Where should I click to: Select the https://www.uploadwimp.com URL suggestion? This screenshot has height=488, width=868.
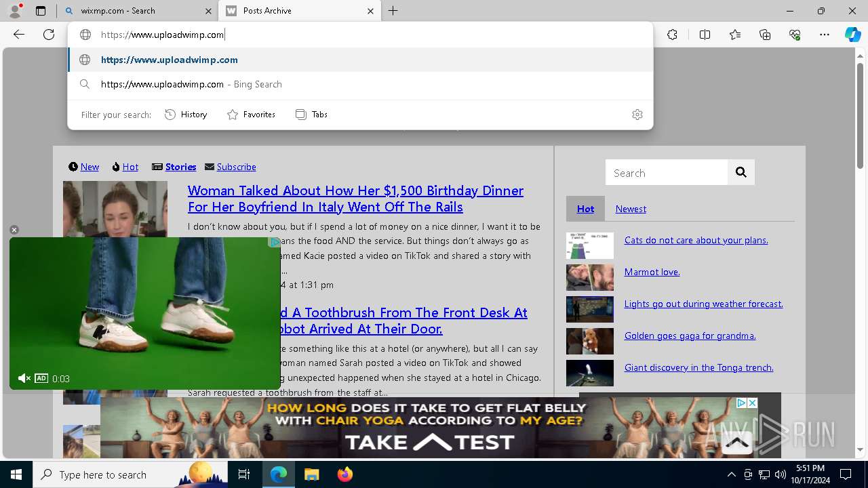pyautogui.click(x=360, y=60)
